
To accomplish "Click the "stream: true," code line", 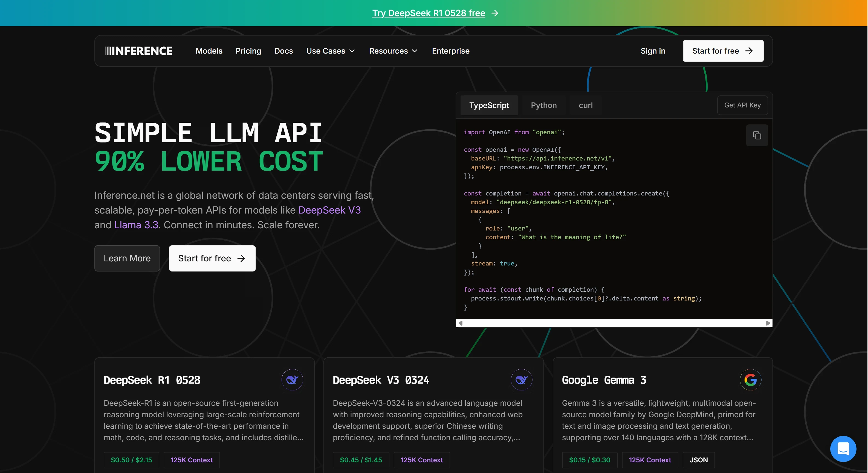I will 494,264.
